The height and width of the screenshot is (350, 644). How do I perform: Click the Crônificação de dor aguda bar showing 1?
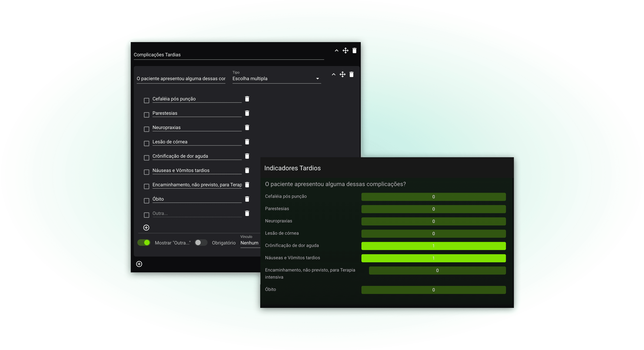coord(433,246)
